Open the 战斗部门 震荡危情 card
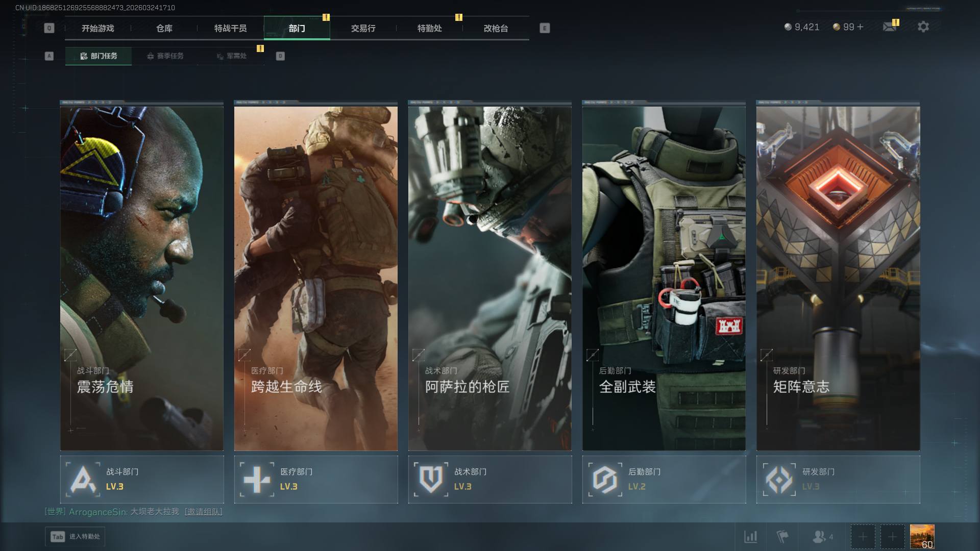 pyautogui.click(x=141, y=278)
